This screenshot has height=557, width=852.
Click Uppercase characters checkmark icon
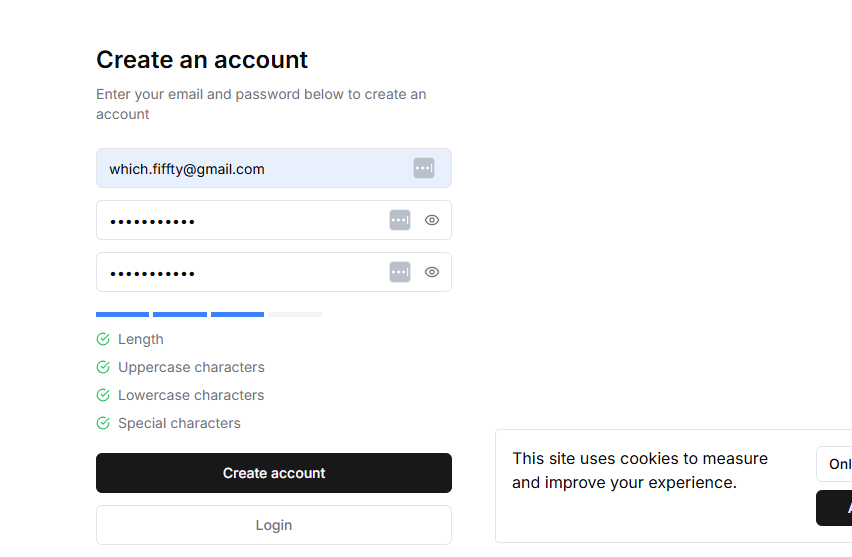(103, 367)
